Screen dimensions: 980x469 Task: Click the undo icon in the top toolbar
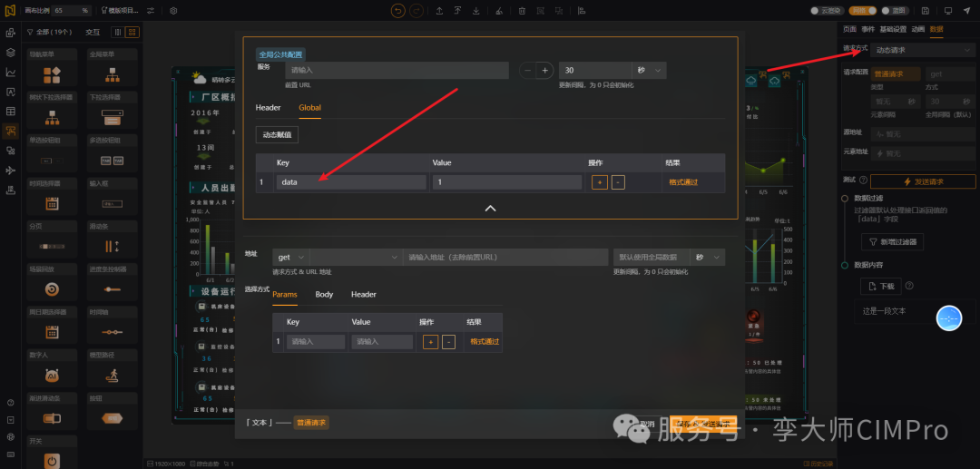pyautogui.click(x=397, y=11)
